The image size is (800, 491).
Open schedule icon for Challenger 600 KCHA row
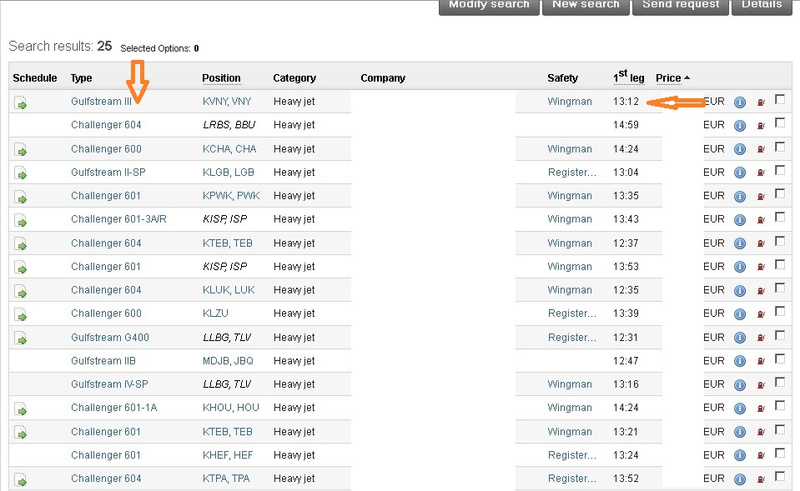(x=21, y=149)
